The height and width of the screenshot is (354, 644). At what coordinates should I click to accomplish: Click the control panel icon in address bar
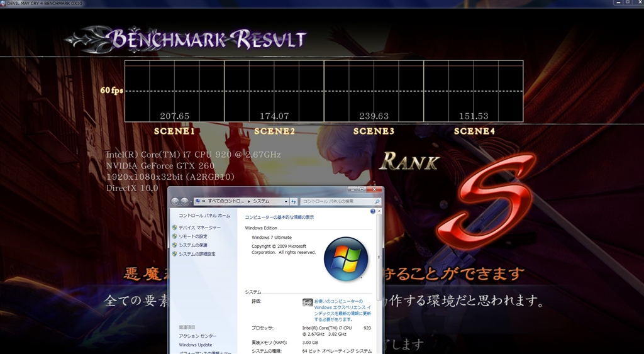tap(197, 201)
